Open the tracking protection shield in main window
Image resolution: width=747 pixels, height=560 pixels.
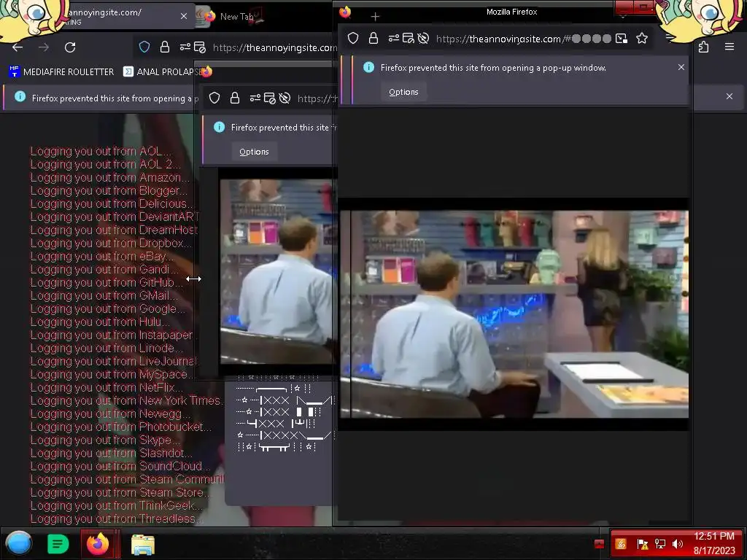click(144, 47)
